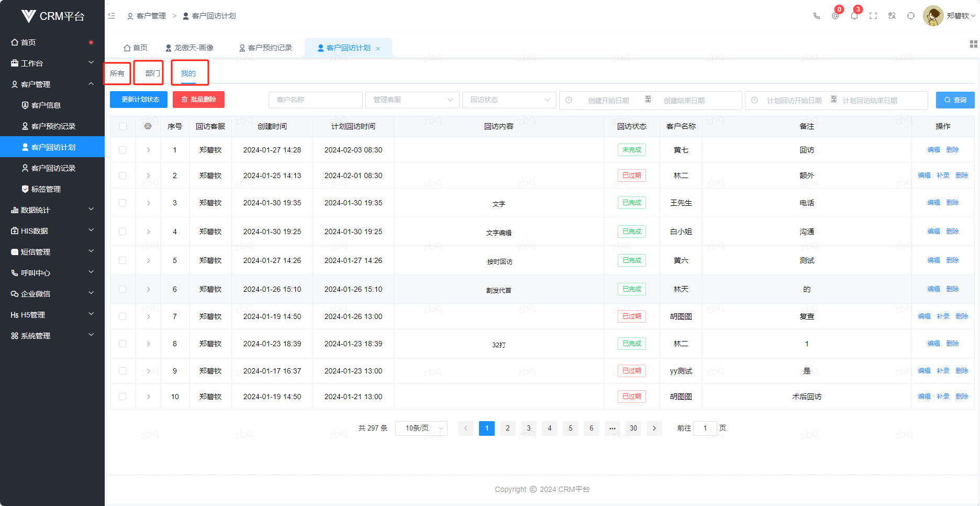Screen dimensions: 980x506
Task: Open the notification bell with badge 3
Action: (x=854, y=16)
